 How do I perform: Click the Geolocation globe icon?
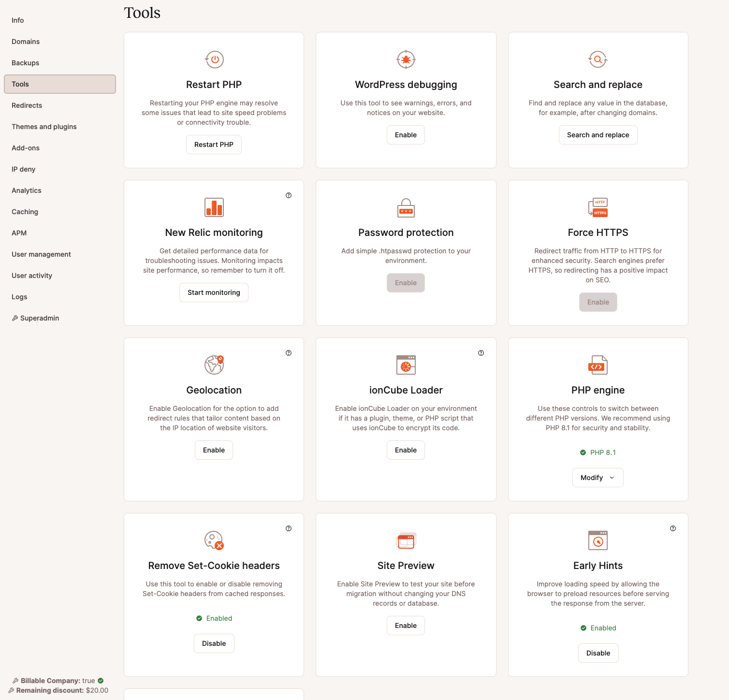[x=214, y=365]
